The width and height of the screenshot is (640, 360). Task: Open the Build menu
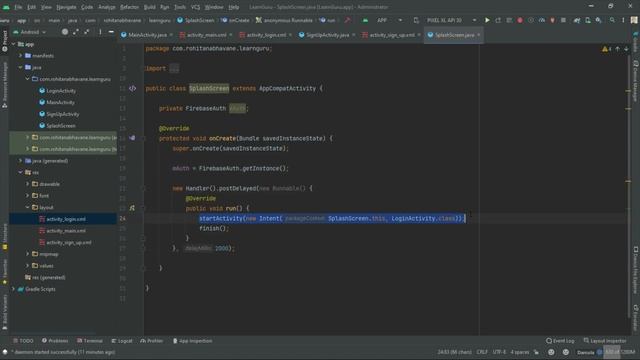[149, 7]
